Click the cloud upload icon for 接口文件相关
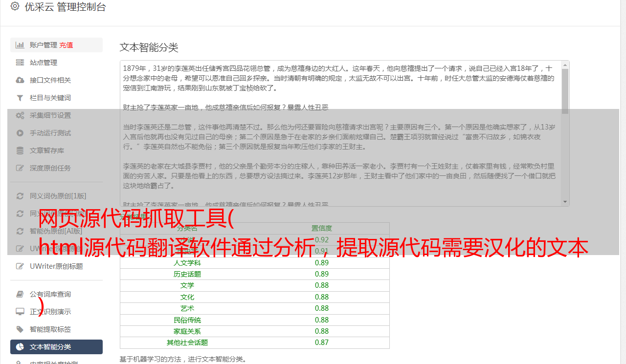Image resolution: width=626 pixels, height=364 pixels. tap(20, 80)
